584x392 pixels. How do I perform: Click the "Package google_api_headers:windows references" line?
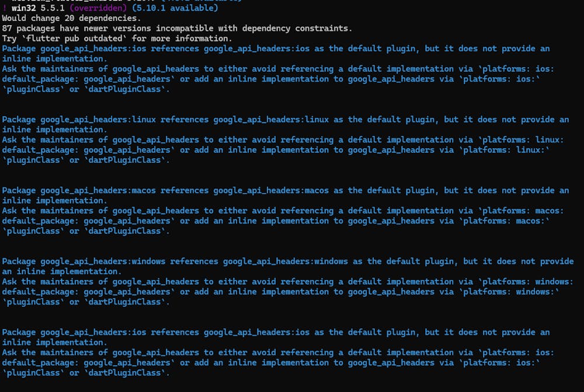(x=287, y=261)
